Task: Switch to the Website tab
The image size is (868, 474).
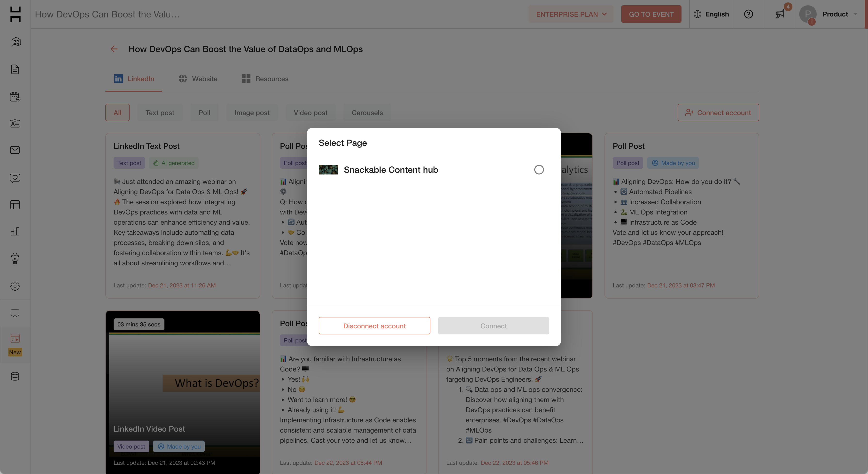Action: (x=198, y=79)
